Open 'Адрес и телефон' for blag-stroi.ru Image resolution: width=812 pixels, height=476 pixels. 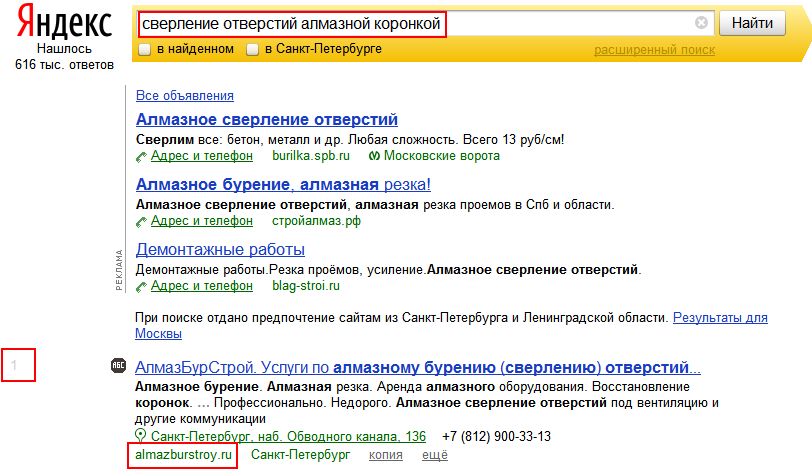pyautogui.click(x=202, y=286)
